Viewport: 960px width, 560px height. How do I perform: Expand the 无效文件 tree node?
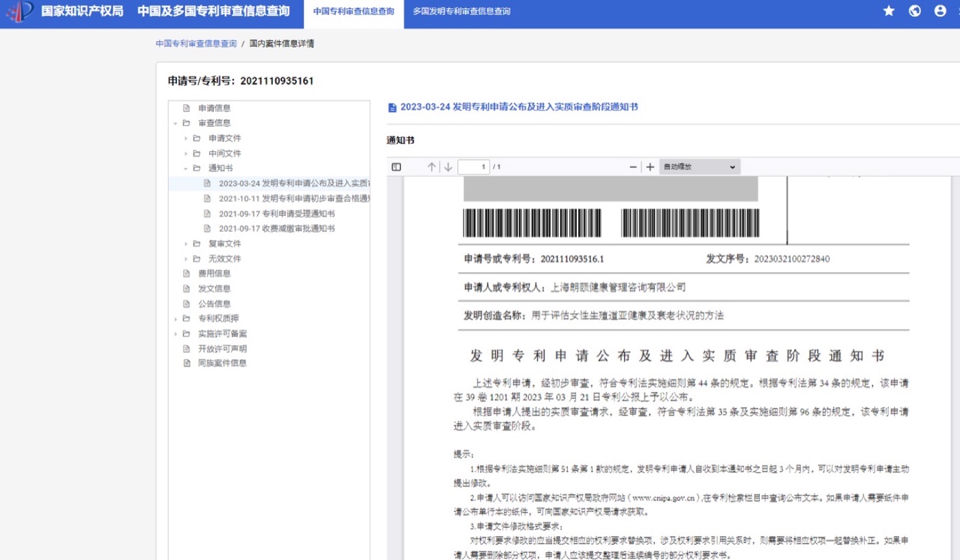186,259
